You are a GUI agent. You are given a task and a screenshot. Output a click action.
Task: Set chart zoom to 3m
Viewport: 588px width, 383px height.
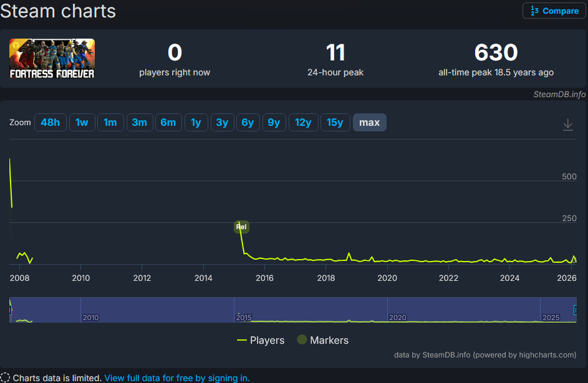(140, 123)
